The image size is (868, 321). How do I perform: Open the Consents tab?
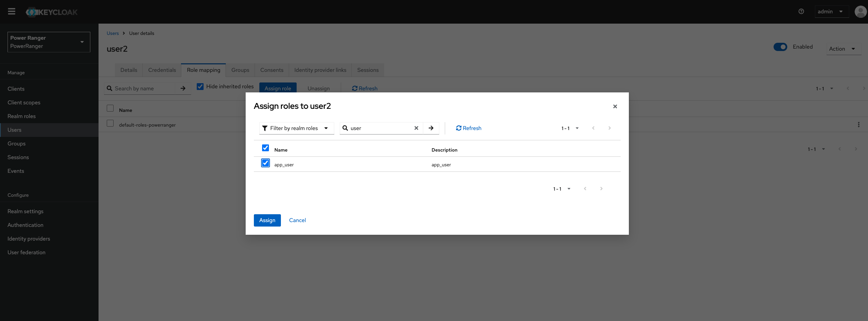coord(272,70)
